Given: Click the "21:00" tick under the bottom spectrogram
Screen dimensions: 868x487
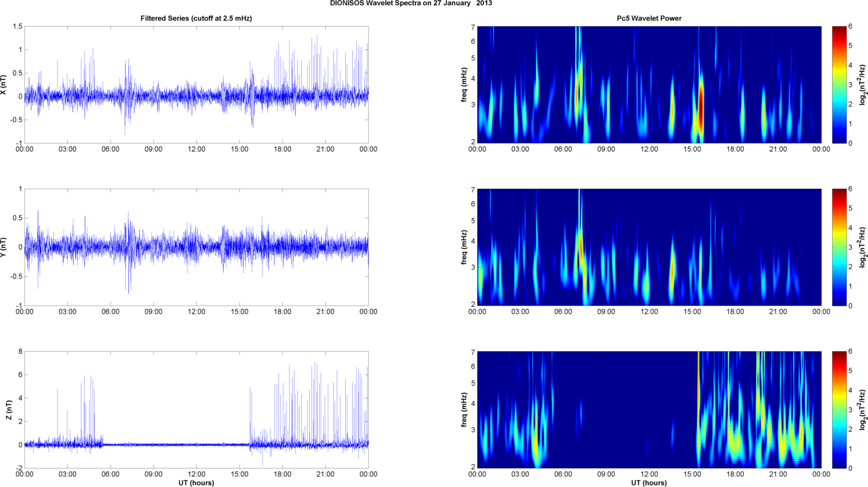Looking at the screenshot, I should (778, 474).
